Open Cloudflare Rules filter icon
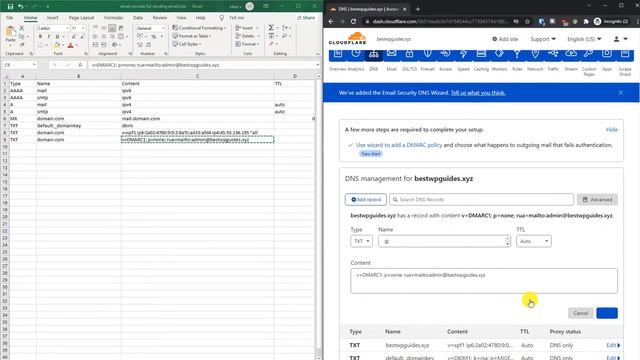 coord(517,54)
